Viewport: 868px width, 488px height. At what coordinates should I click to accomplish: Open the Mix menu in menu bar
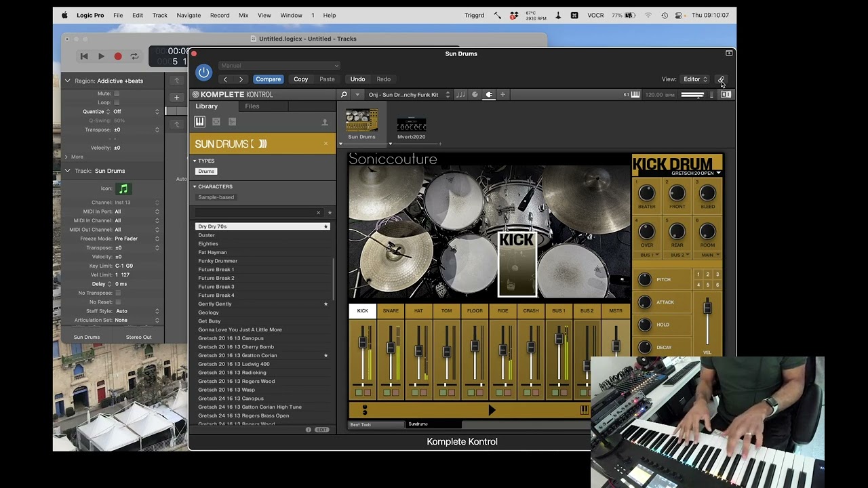243,15
